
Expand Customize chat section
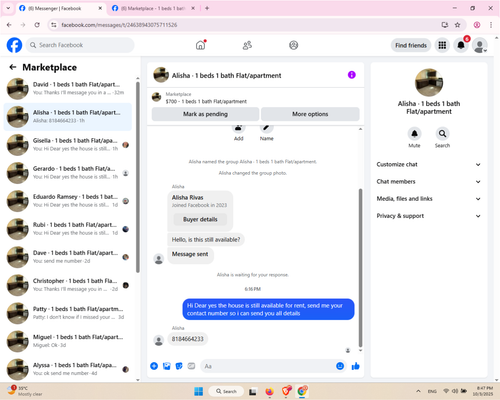[429, 164]
